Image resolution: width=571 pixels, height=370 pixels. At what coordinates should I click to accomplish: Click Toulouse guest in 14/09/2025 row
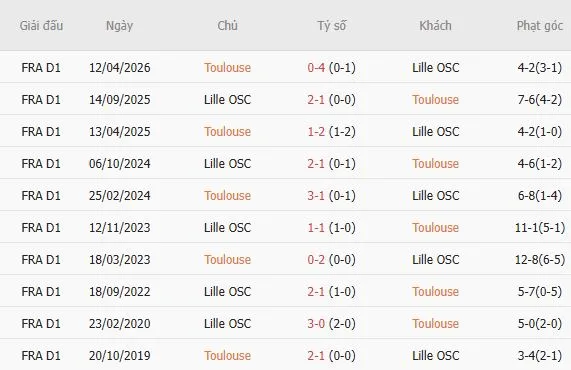coord(436,100)
